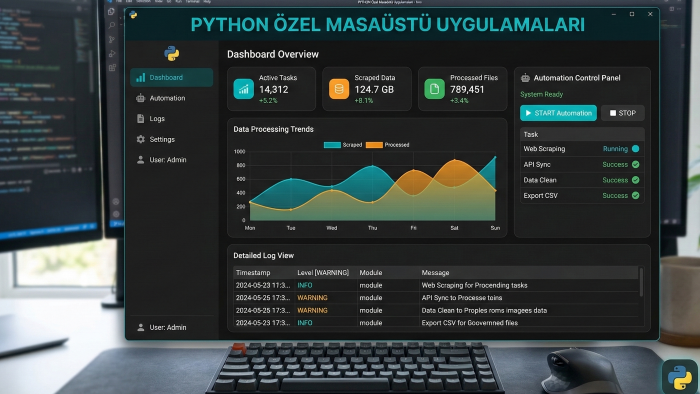Image resolution: width=700 pixels, height=394 pixels.
Task: Click the robot icon beside Automation Control Panel
Action: tap(525, 78)
